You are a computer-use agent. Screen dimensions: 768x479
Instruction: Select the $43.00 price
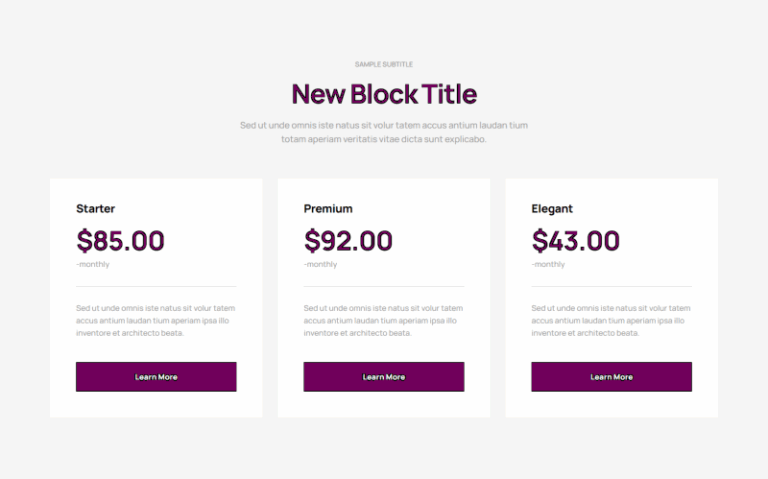click(576, 240)
